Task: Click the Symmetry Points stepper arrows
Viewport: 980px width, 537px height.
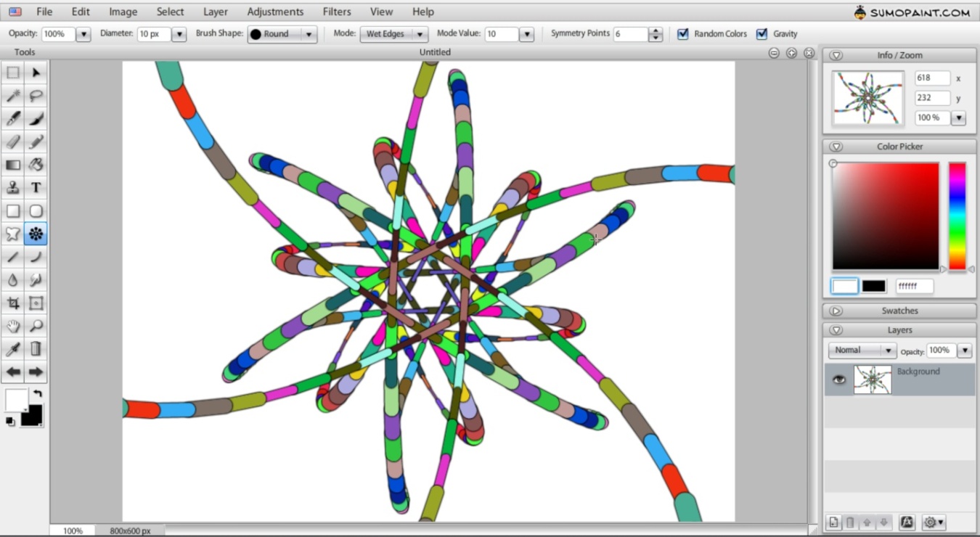Action: [x=656, y=34]
